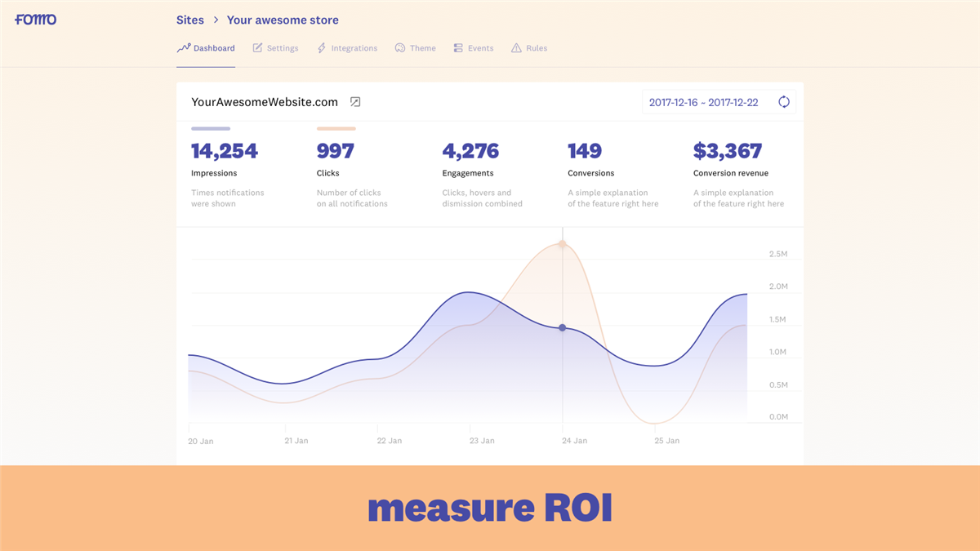Toggle the Clicks series color bar
This screenshot has height=551, width=980.
point(336,128)
